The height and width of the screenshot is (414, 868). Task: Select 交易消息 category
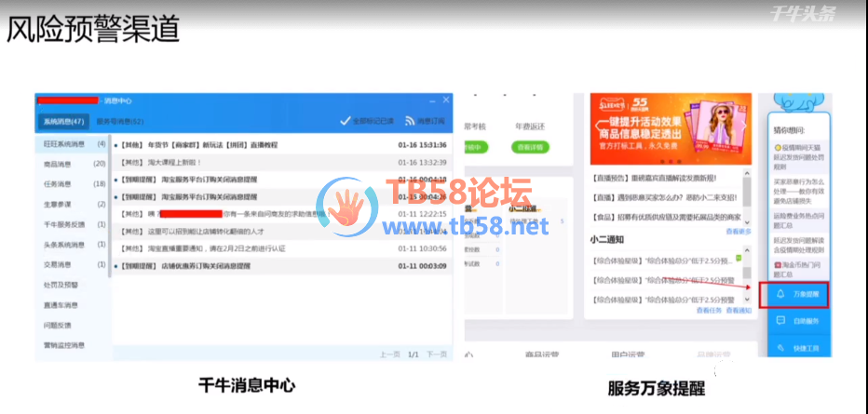[73, 265]
